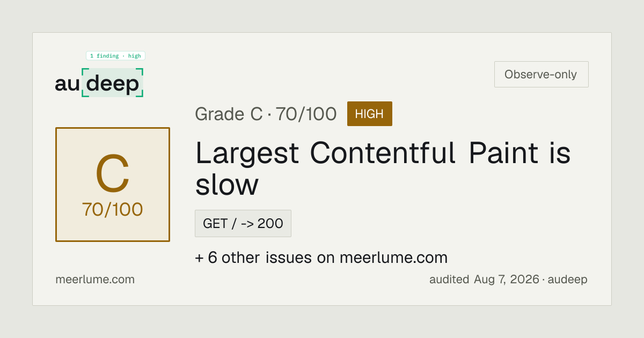
Task: Click the 'Grade C' text in heading line
Action: (x=229, y=114)
